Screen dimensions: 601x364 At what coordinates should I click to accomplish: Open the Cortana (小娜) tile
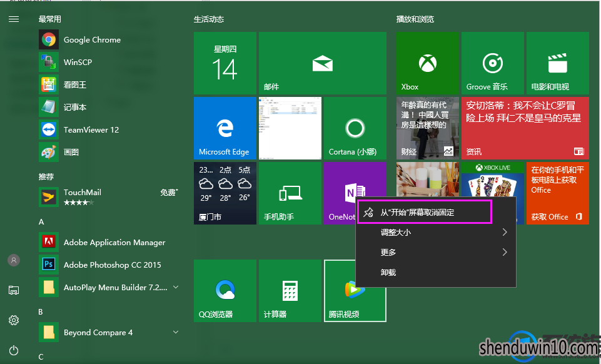point(355,128)
